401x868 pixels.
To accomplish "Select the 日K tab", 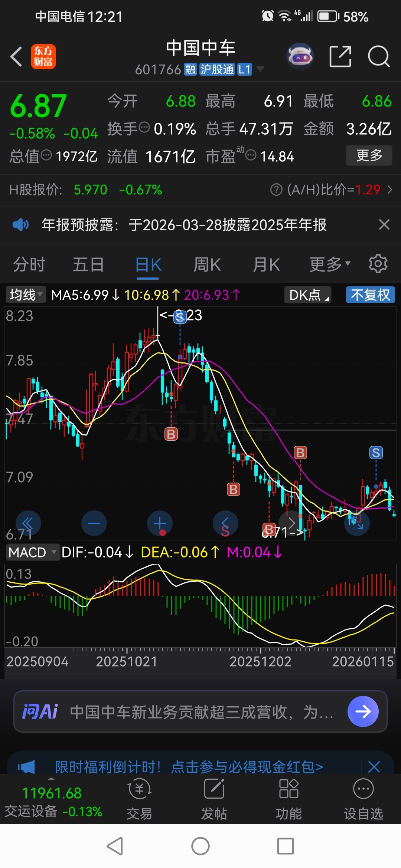I will coord(148,265).
